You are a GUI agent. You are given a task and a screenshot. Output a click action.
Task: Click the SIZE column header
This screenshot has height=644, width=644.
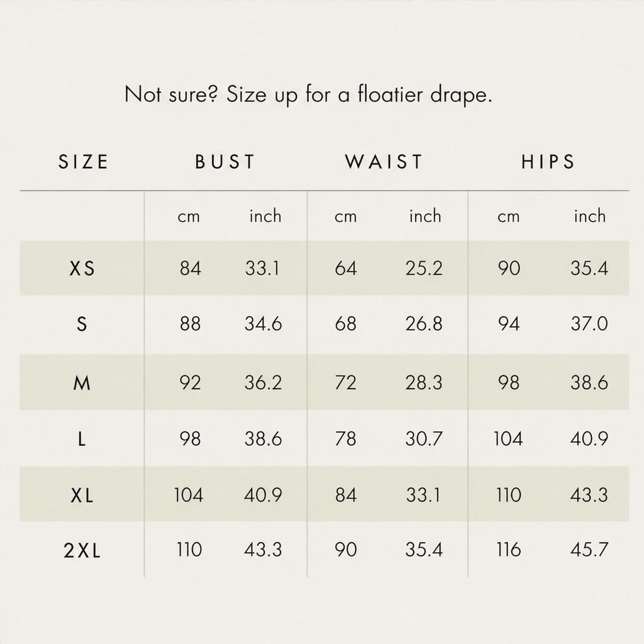click(x=83, y=162)
